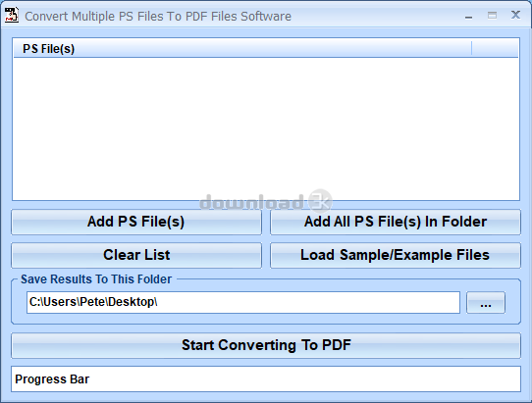Add All PS File(s) In Folder
532x403 pixels.
coord(396,222)
